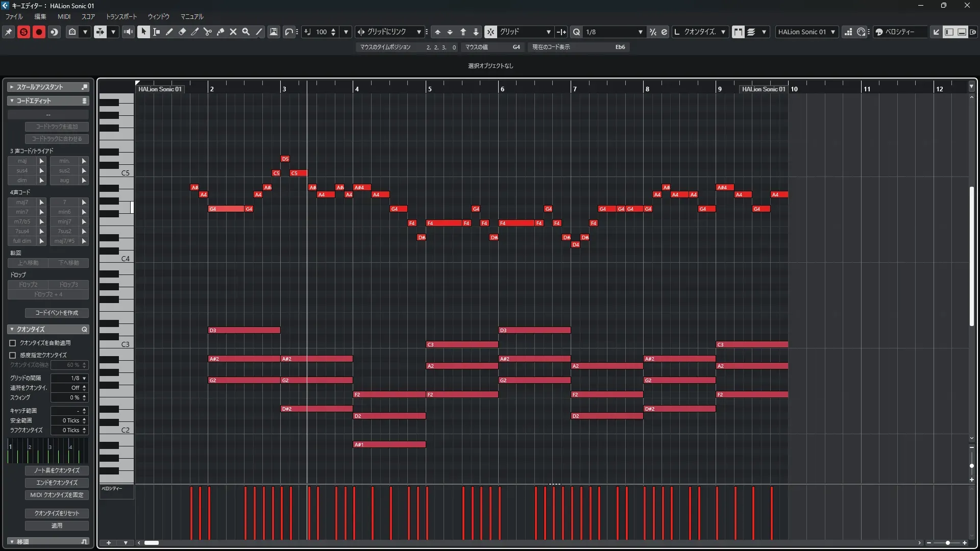Toggle the Snap on/off button
This screenshot has width=980, height=551.
[491, 32]
